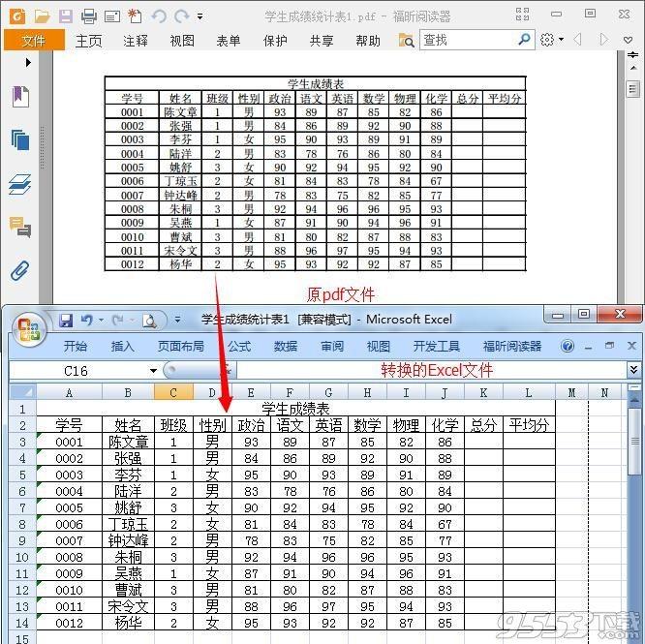Screen dimensions: 645x644
Task: Open the Excel undo history dropdown
Action: tap(101, 321)
